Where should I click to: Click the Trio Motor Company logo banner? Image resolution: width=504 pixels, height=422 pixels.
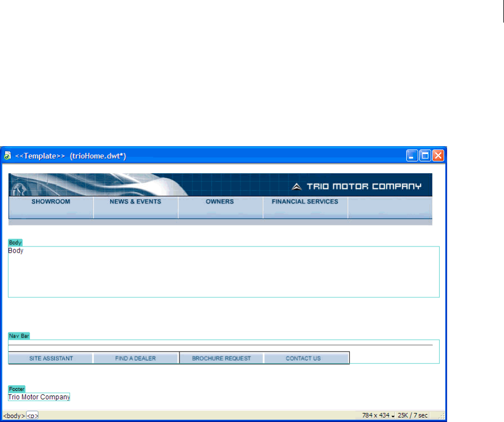coord(220,184)
